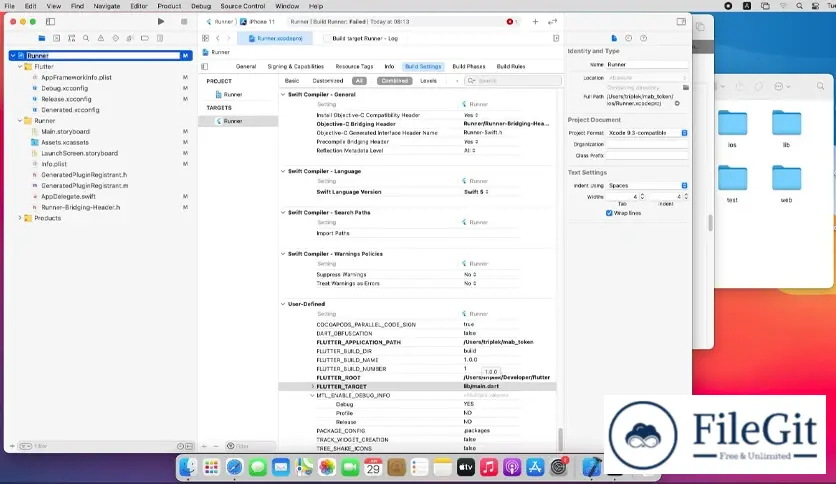Image resolution: width=836 pixels, height=484 pixels.
Task: Open the Build Rules tab
Action: coord(511,67)
